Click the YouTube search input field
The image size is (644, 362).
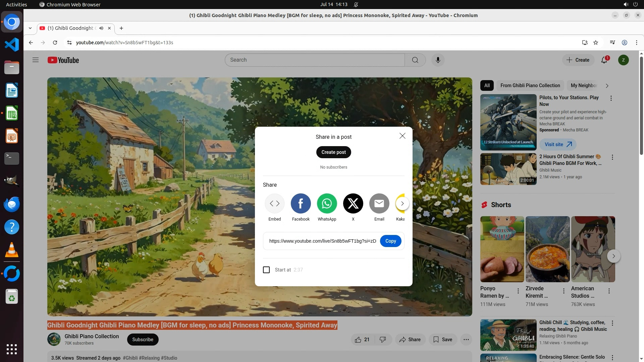(315, 60)
